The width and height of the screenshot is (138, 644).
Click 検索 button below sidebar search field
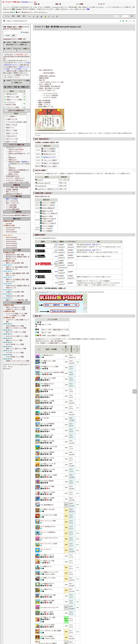pos(13,36)
